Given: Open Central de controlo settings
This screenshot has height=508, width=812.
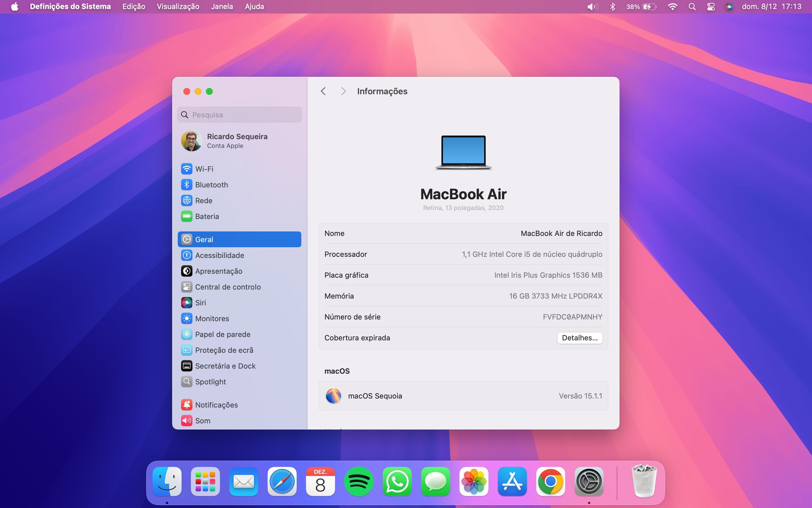Looking at the screenshot, I should (x=239, y=287).
